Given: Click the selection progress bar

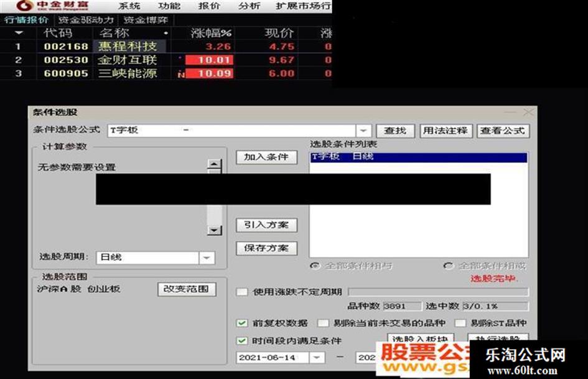Looking at the screenshot, I should [x=438, y=292].
